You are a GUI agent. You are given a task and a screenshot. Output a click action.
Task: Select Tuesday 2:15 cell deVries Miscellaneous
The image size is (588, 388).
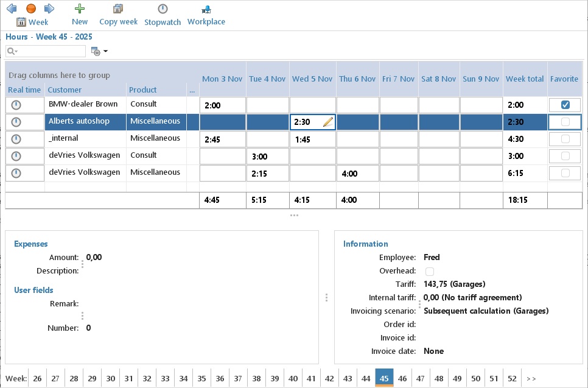point(268,174)
